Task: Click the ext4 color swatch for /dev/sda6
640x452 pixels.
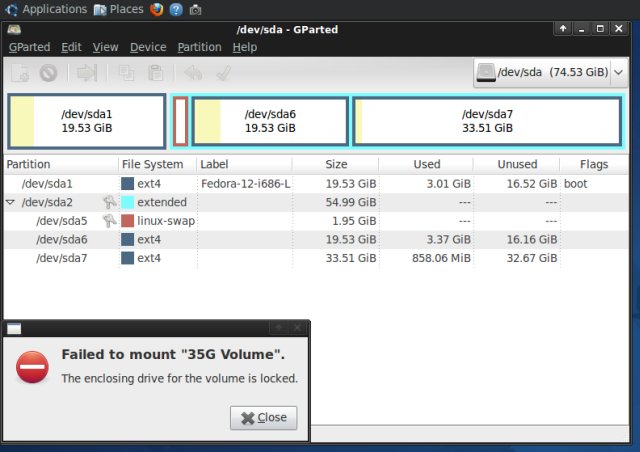Action: point(127,240)
